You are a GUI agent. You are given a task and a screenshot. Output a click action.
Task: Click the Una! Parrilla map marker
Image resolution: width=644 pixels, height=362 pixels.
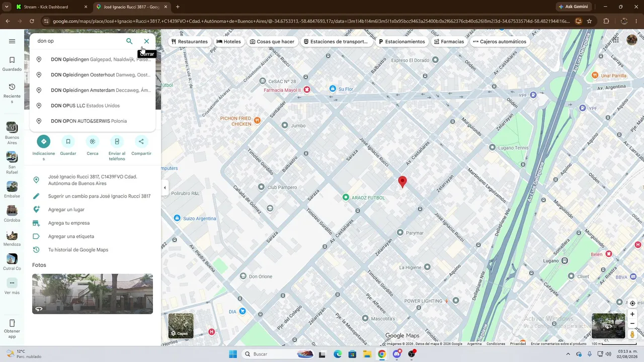(595, 75)
